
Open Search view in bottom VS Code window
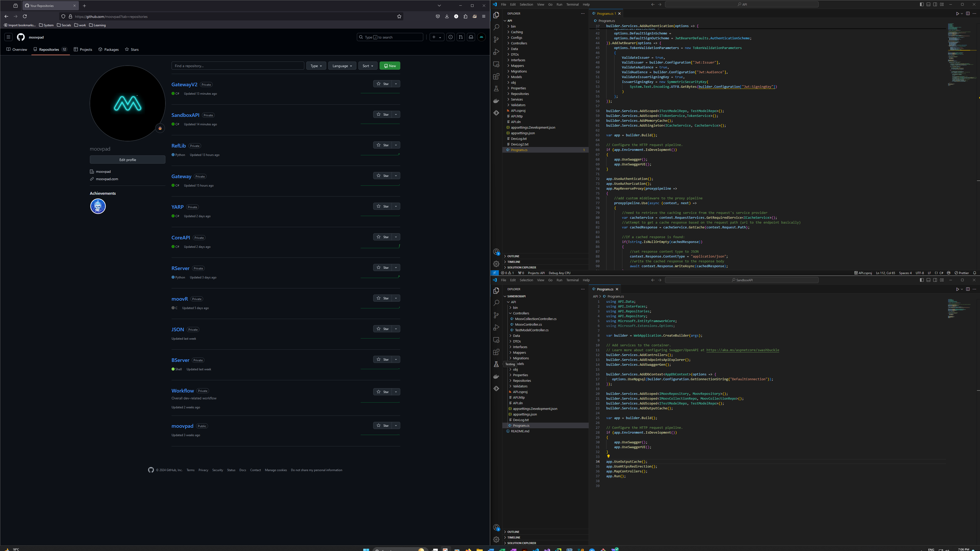tap(496, 303)
